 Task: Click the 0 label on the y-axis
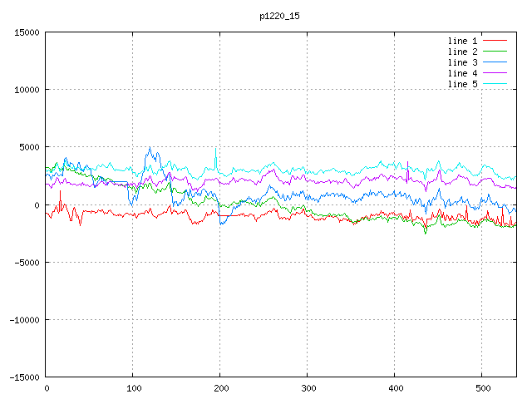click(37, 205)
